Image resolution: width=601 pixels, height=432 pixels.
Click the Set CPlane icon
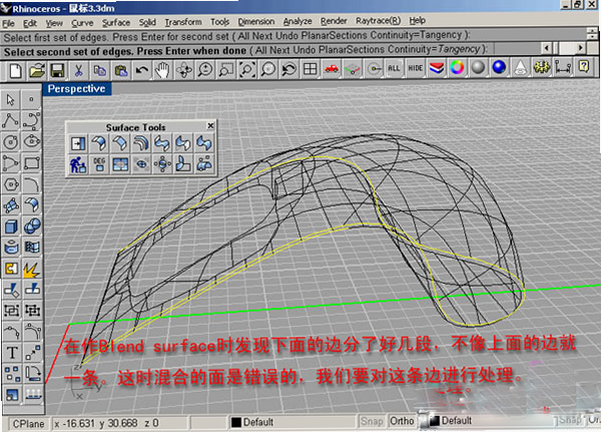point(352,69)
